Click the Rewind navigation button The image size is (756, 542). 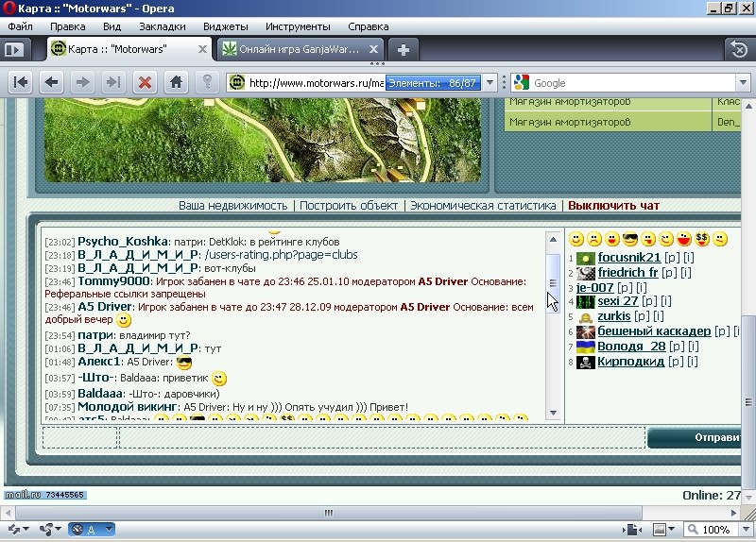click(20, 83)
